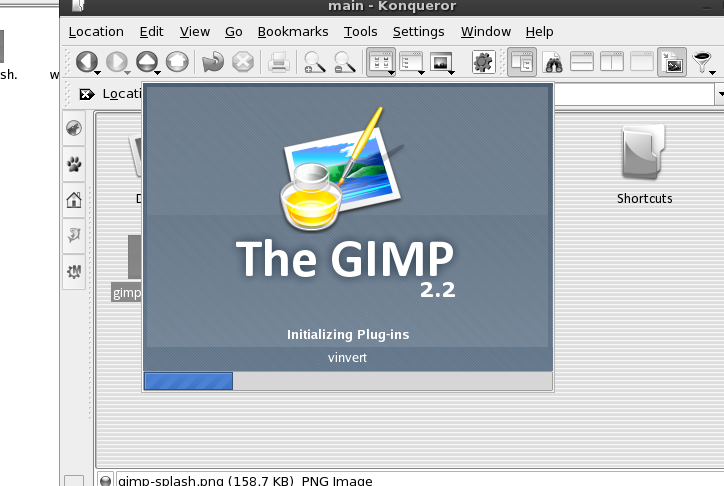Toggle the navigation panel button

point(522,62)
